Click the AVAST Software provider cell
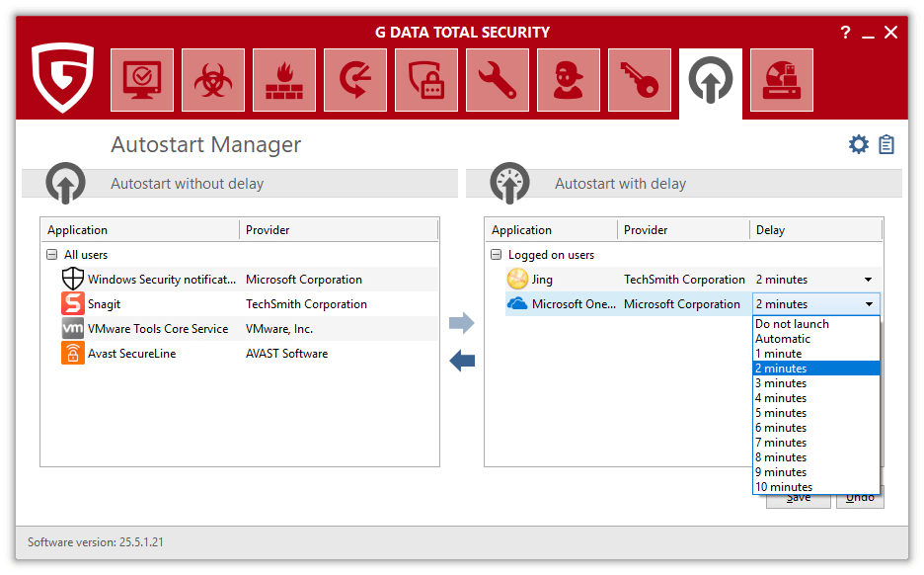The image size is (924, 575). [287, 354]
